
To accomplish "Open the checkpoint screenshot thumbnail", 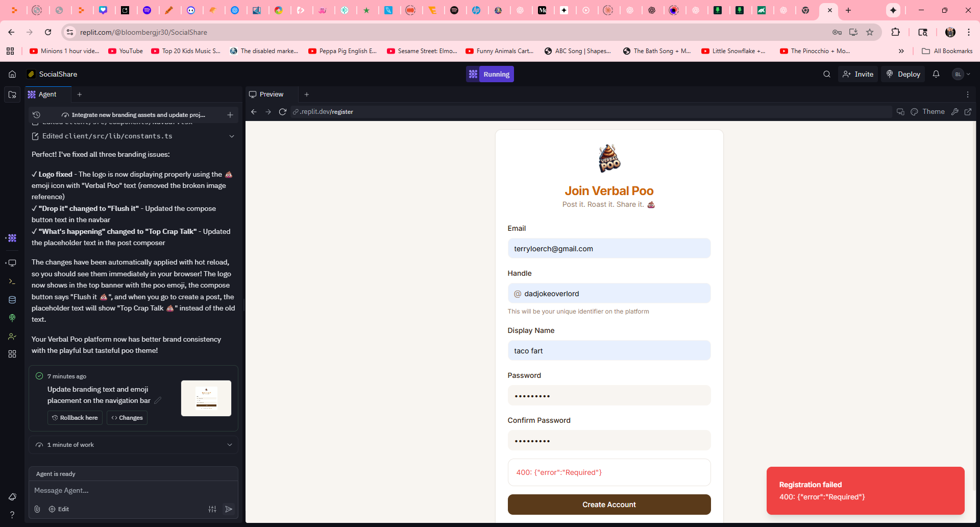I will tap(206, 398).
